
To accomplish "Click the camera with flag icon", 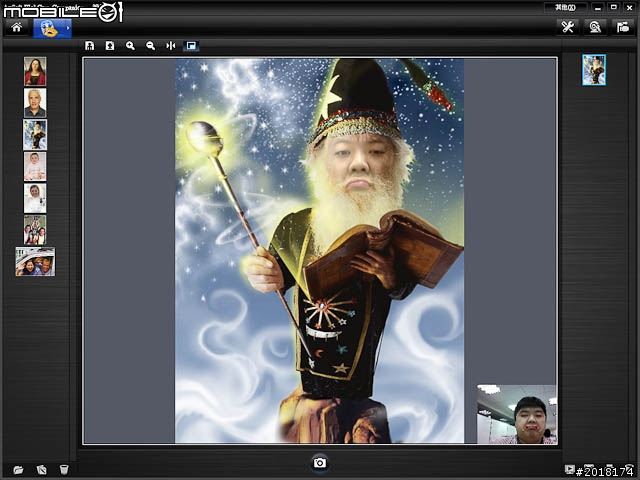I will point(622,27).
